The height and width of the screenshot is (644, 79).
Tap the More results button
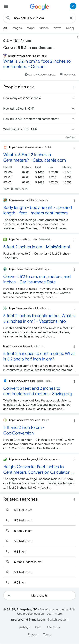coord(39,595)
